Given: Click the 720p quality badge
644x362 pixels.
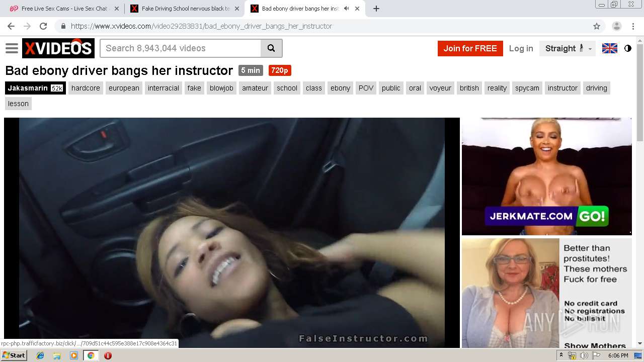Looking at the screenshot, I should [280, 70].
